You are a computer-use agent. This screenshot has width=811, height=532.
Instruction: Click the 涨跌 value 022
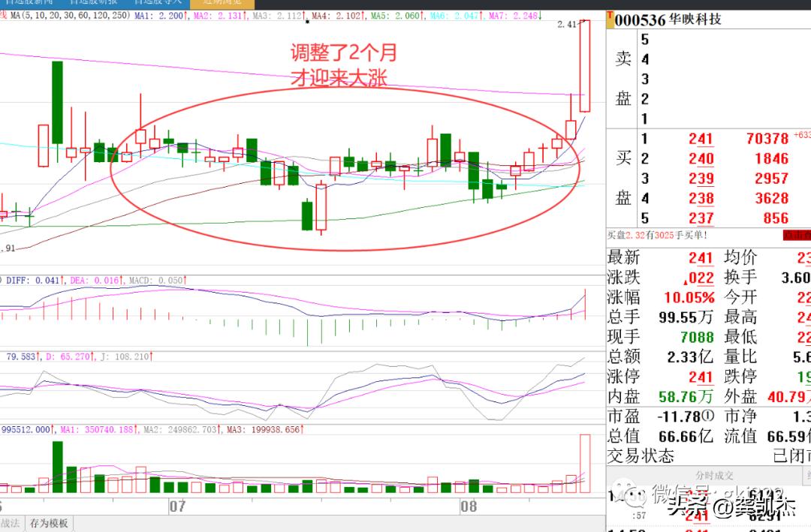699,278
